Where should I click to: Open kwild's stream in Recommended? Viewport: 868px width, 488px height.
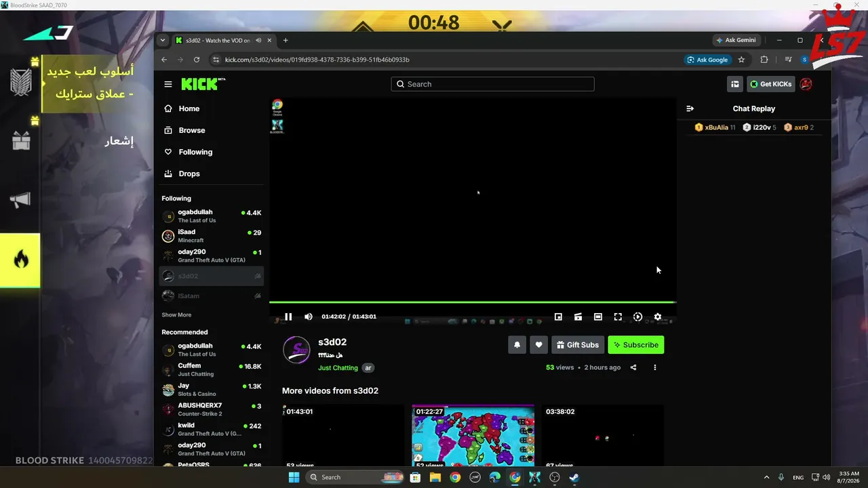coord(212,429)
